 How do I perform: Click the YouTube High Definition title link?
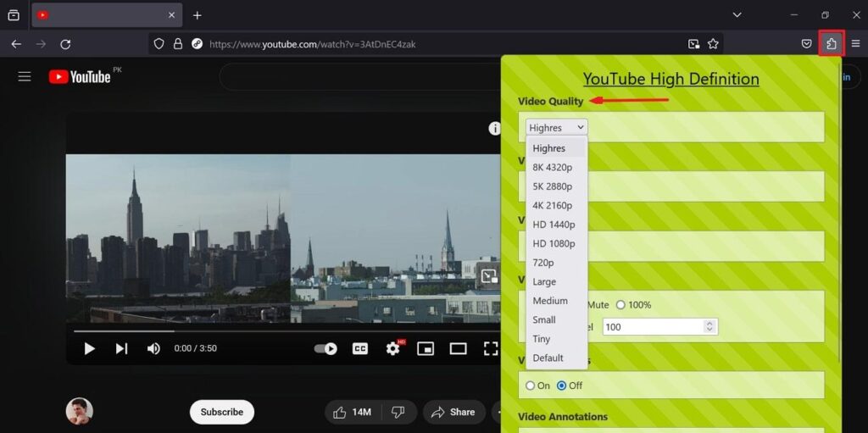click(x=671, y=79)
